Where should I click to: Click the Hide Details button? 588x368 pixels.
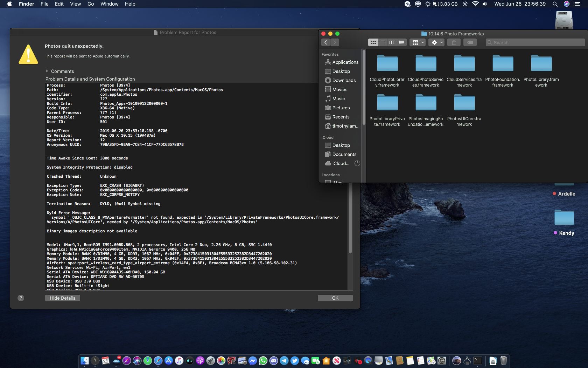[x=63, y=298]
